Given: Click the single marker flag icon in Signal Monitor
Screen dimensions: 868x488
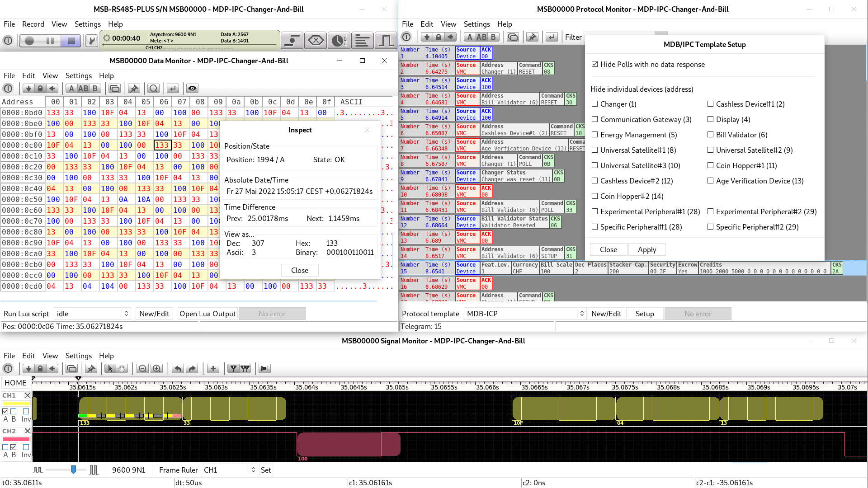Looking at the screenshot, I should (233, 369).
